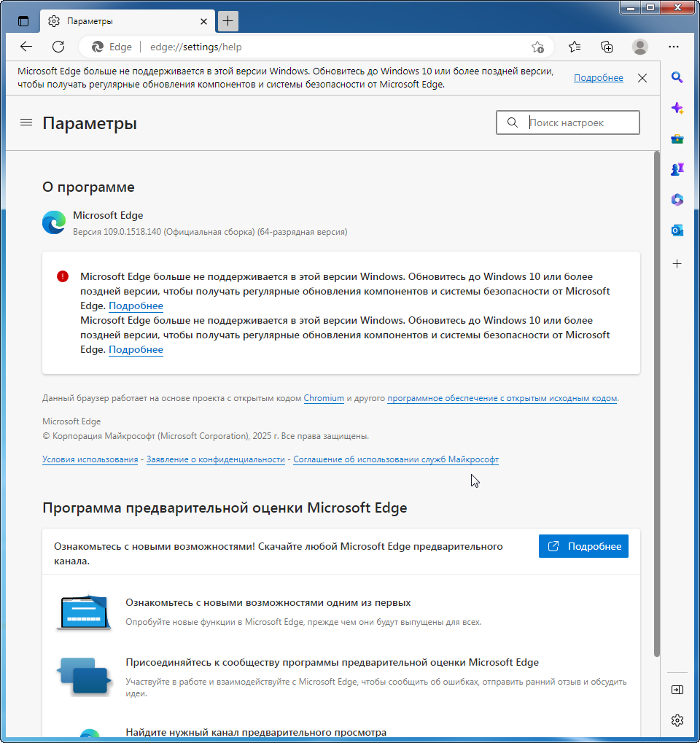Click the plus icon to customize the sidebar
This screenshot has width=700, height=743.
coord(677,263)
